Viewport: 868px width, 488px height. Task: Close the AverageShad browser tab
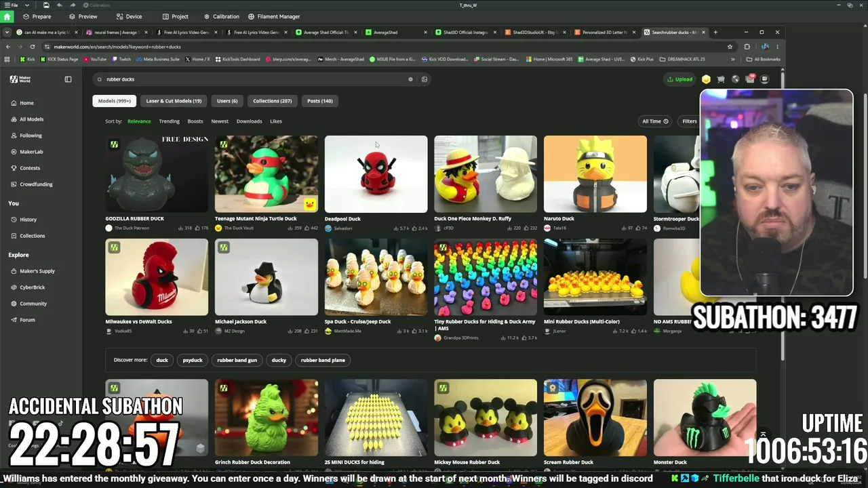[x=425, y=32]
